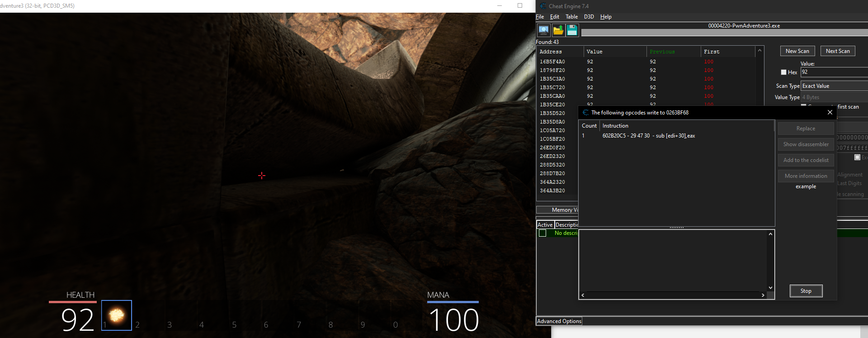Image resolution: width=868 pixels, height=338 pixels.
Task: Maximize the PwnAdventure3 game window
Action: [x=520, y=5]
